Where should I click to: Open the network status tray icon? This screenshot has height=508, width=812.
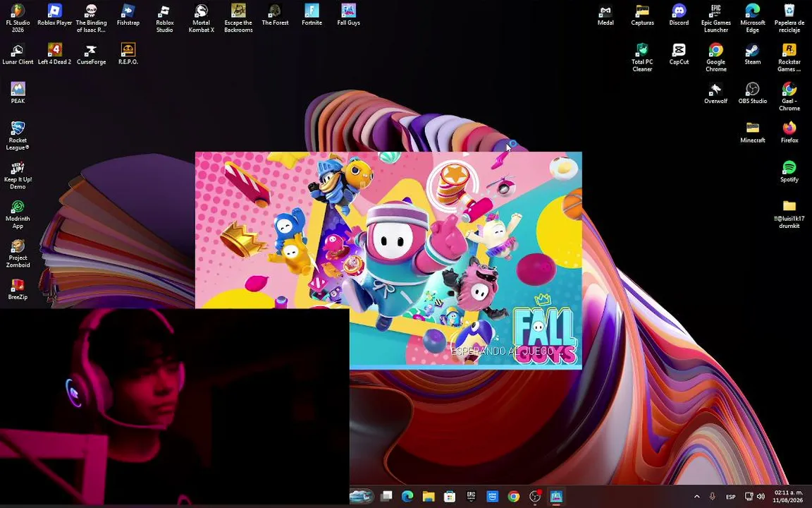pos(749,497)
